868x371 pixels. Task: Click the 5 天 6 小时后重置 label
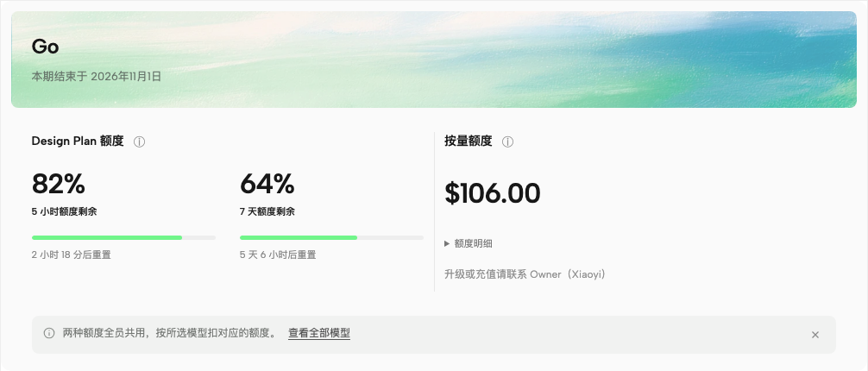(x=278, y=255)
